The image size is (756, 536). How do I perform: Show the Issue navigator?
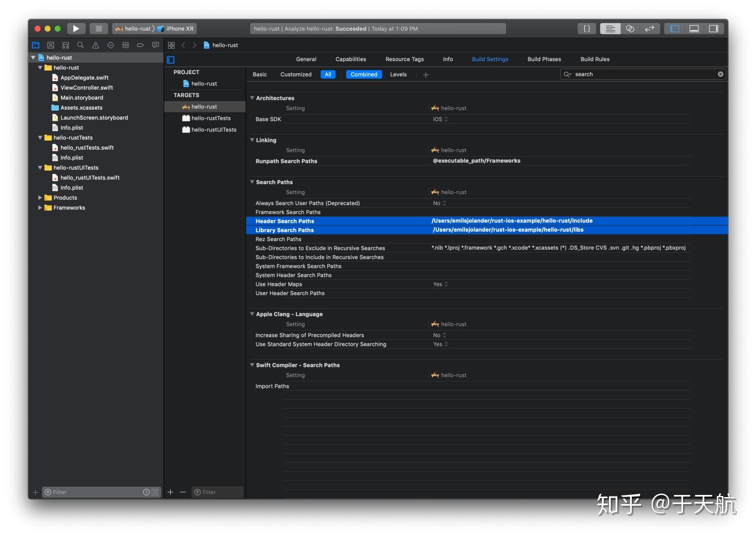(x=95, y=45)
